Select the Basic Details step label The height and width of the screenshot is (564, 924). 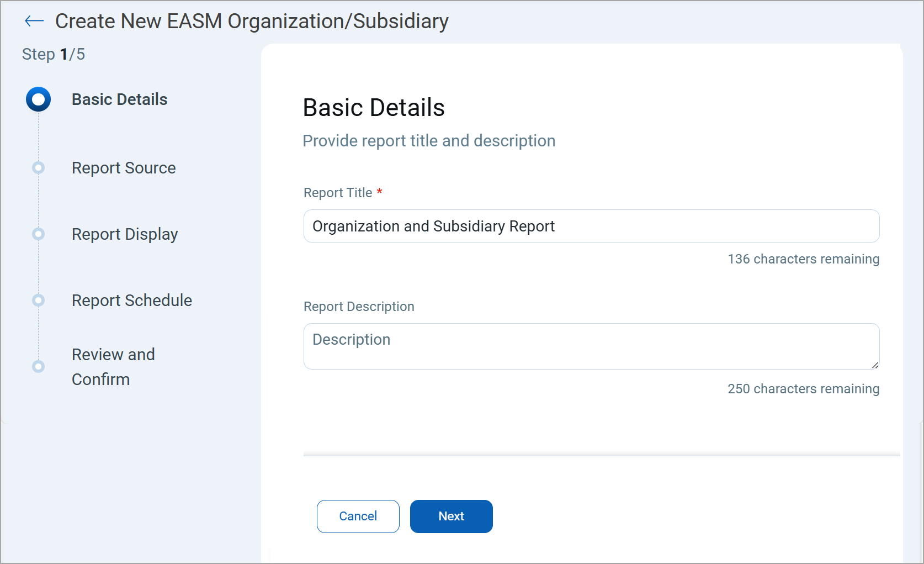pos(119,99)
